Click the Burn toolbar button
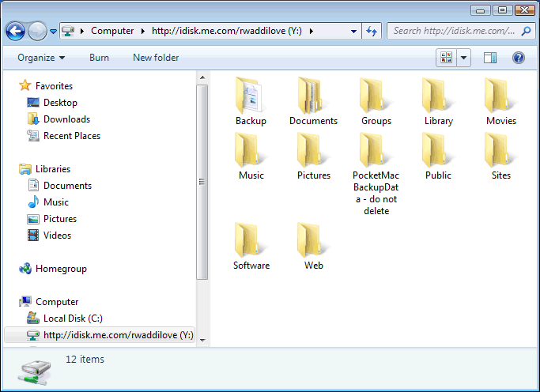The height and width of the screenshot is (392, 540). point(99,58)
